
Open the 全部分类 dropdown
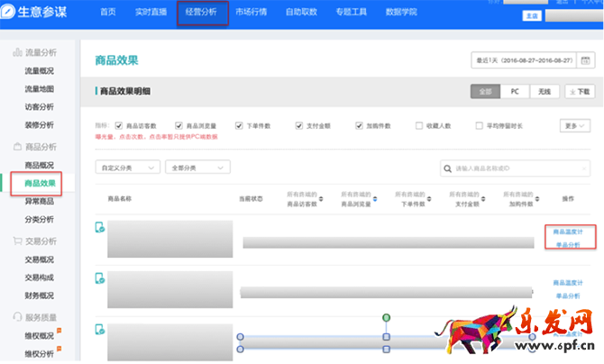(x=197, y=168)
